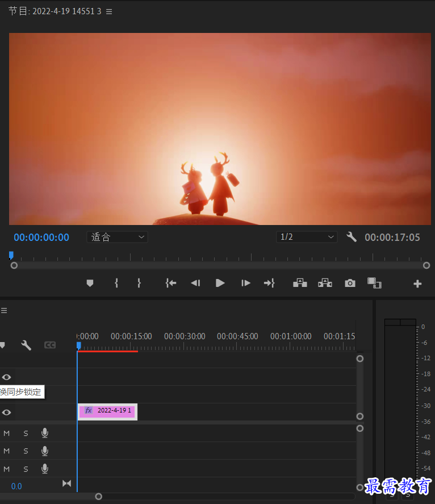Click the audio meter 0 dB label
The height and width of the screenshot is (504, 435).
point(423,327)
